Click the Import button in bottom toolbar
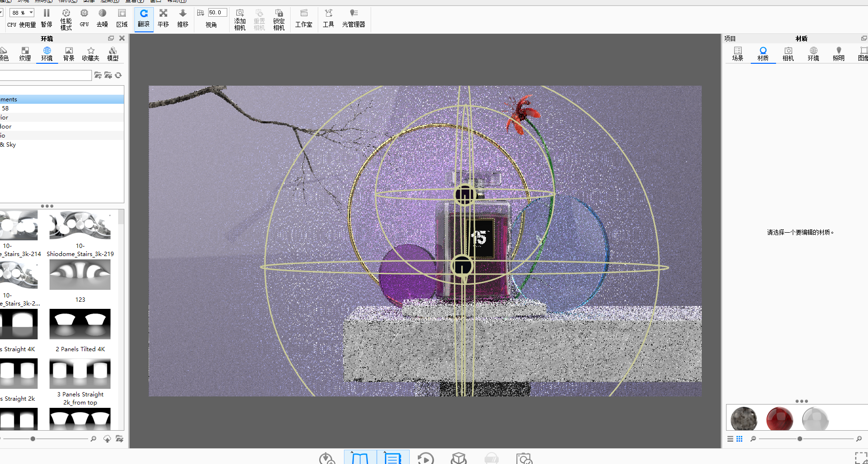This screenshot has height=464, width=868. (327, 458)
